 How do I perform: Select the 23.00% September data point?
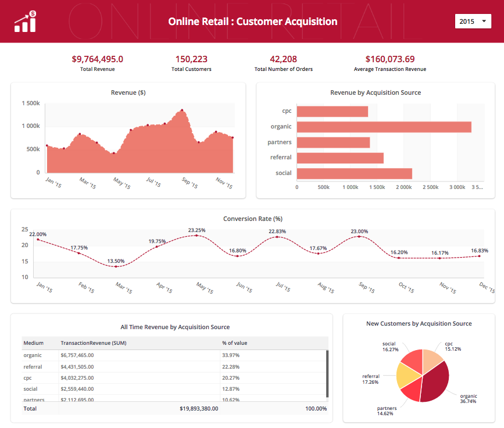point(359,236)
